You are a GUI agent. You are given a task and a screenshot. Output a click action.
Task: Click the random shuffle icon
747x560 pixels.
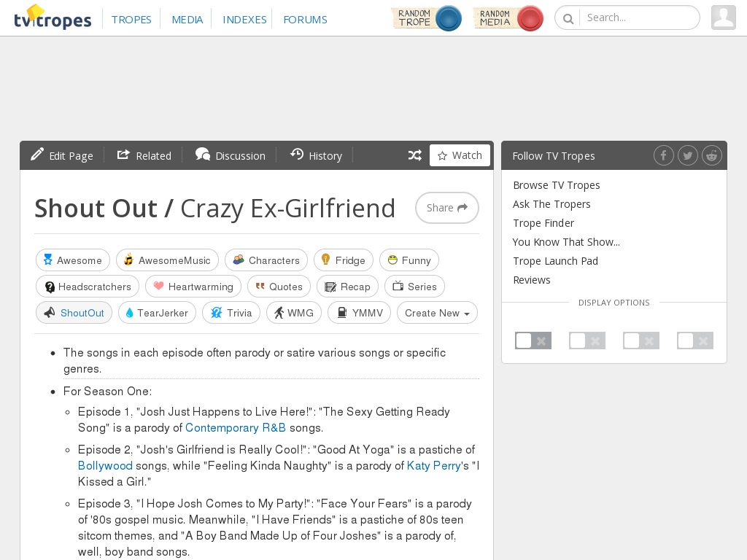click(414, 155)
